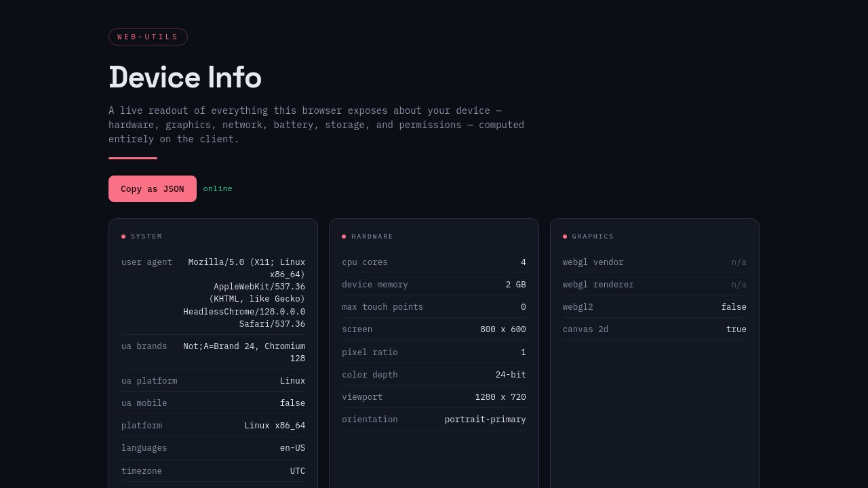Click the 'user agent' row label
The height and width of the screenshot is (488, 868).
pos(146,262)
